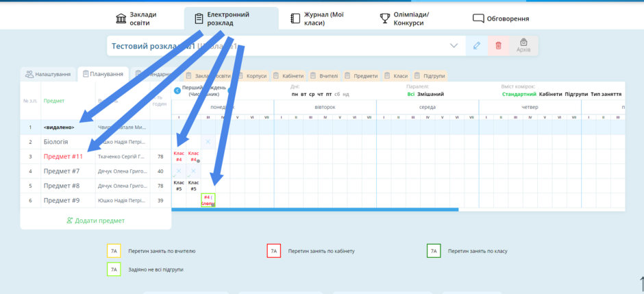Click the previous week arrow icon
The image size is (644, 294).
pos(177,90)
